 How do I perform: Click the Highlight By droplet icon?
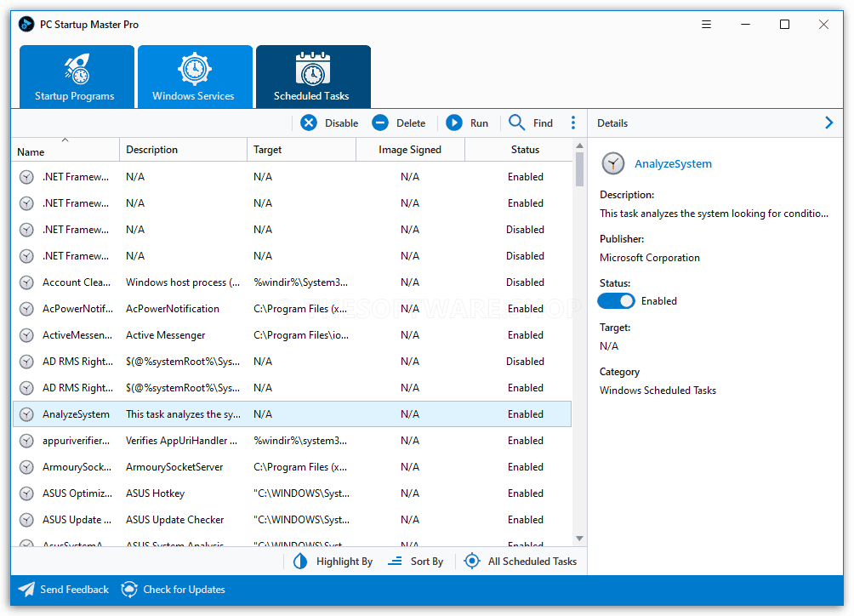tap(300, 562)
